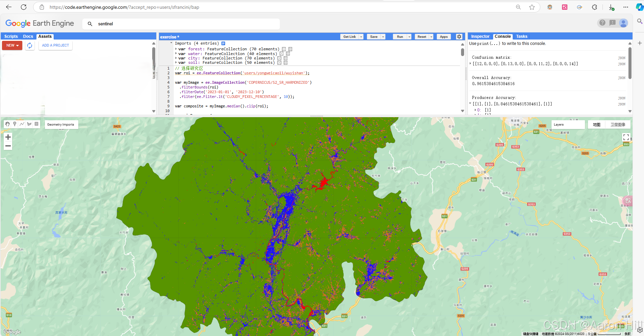This screenshot has height=336, width=644.
Task: Open the feedback icon in header
Action: pyautogui.click(x=613, y=23)
